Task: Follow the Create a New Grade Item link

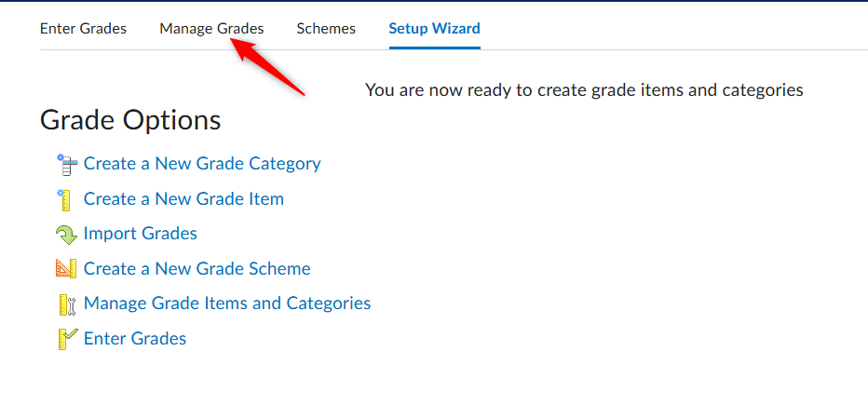Action: [x=183, y=198]
